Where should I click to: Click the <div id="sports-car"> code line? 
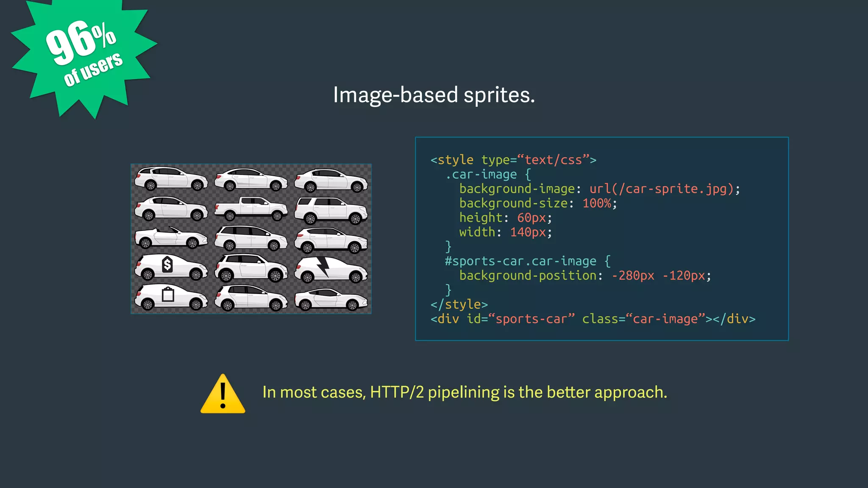point(593,319)
